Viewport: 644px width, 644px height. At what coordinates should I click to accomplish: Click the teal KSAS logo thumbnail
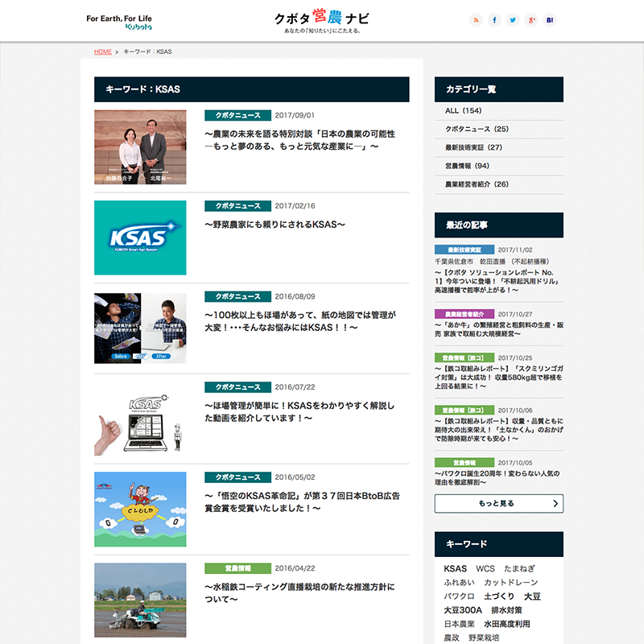140,237
